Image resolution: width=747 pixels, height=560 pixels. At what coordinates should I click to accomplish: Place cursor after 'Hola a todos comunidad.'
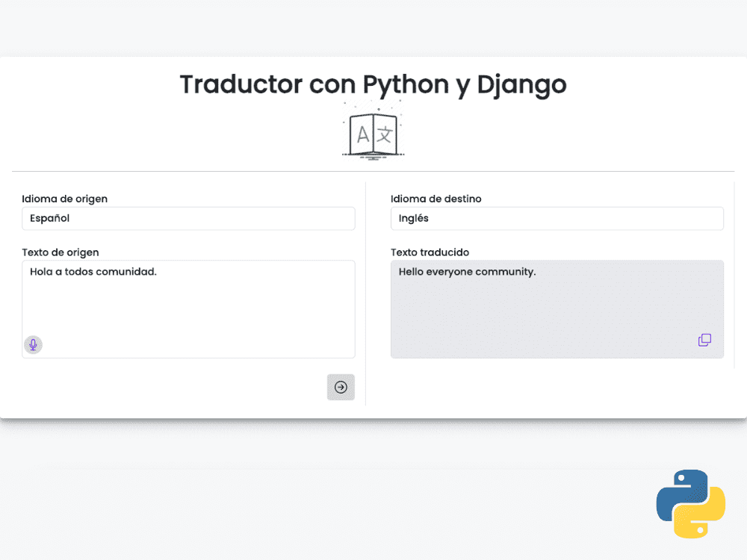tap(159, 271)
